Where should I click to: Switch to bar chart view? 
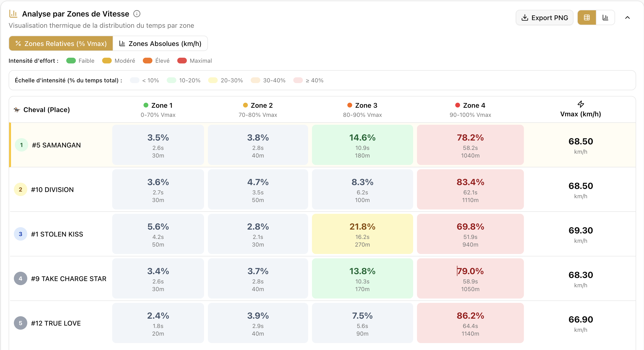click(x=605, y=17)
